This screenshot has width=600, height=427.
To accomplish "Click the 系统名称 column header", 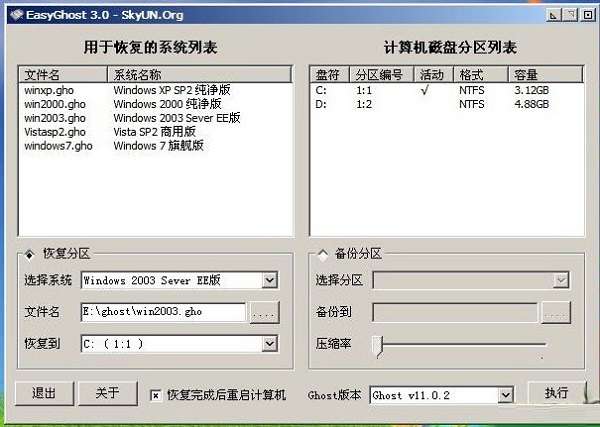I will pos(199,75).
